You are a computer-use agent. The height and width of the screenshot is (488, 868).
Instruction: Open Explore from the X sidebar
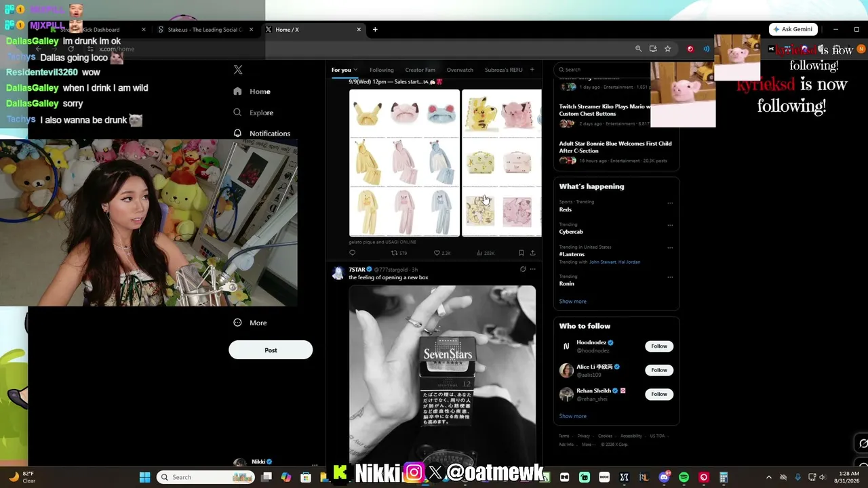(254, 113)
